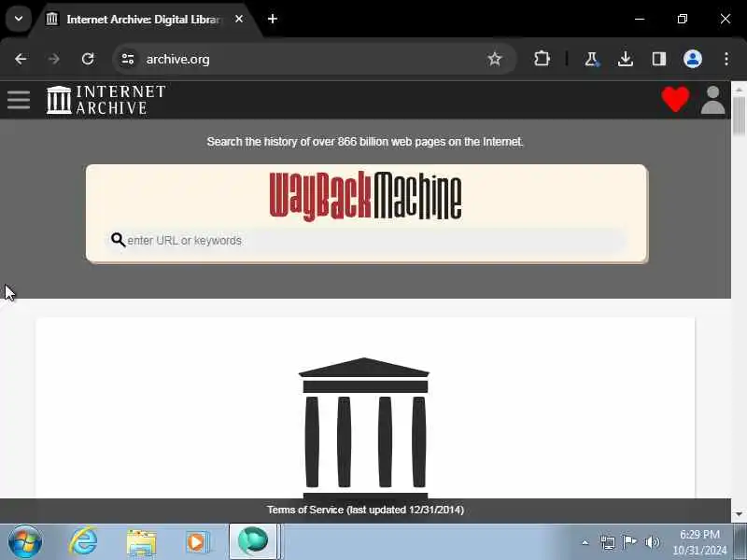The image size is (747, 560).
Task: Toggle the browser side panel icon
Action: click(659, 59)
